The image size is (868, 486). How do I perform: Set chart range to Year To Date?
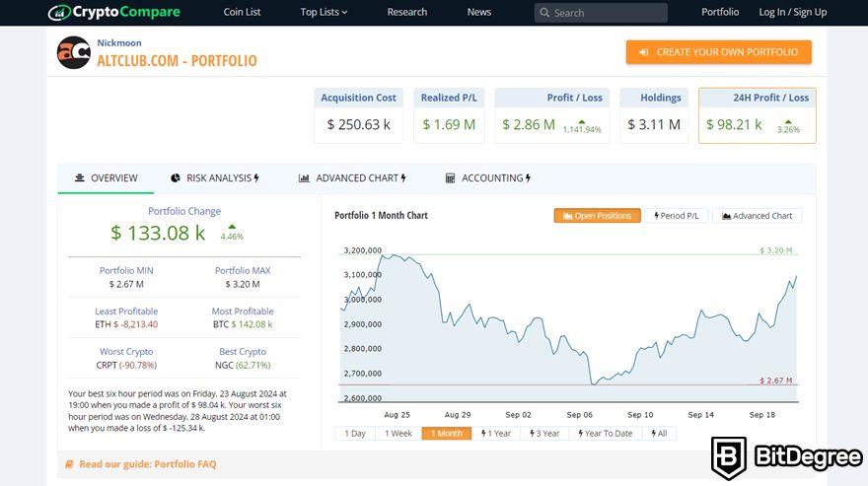pos(606,434)
